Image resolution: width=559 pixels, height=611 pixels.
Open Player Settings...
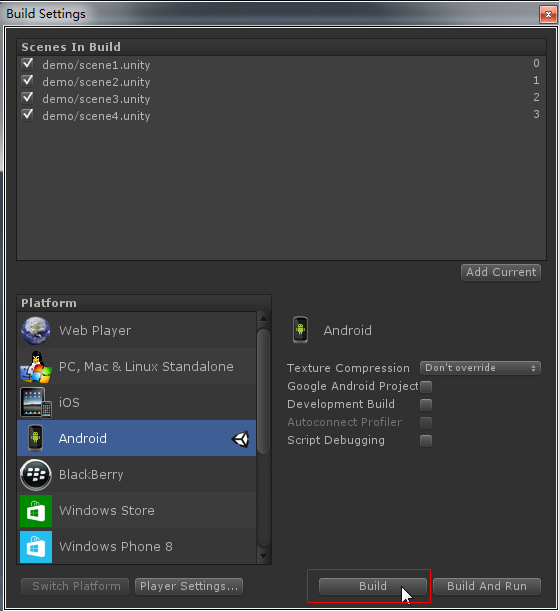pyautogui.click(x=189, y=586)
